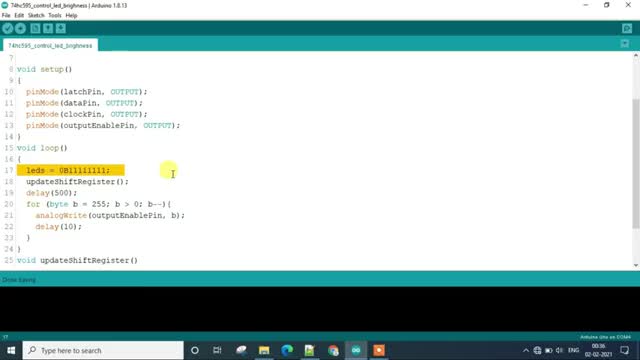Show hidden system tray icons chevron
This screenshot has width=640, height=360.
(x=526, y=351)
